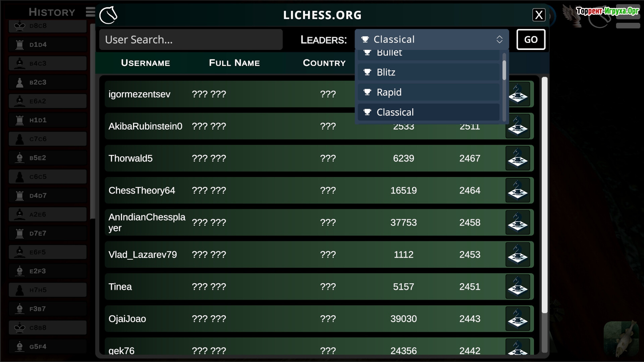644x362 pixels.
Task: Click the leaderboard vertical scrollbar
Action: 544,194
